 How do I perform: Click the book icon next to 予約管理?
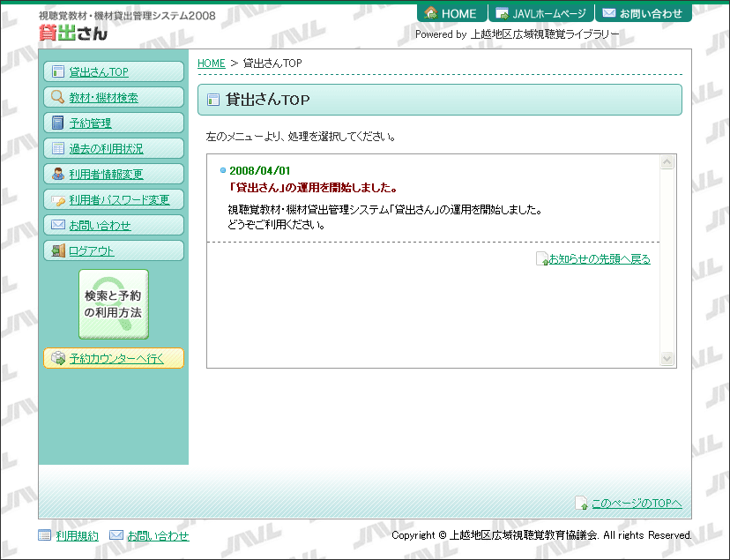[57, 123]
